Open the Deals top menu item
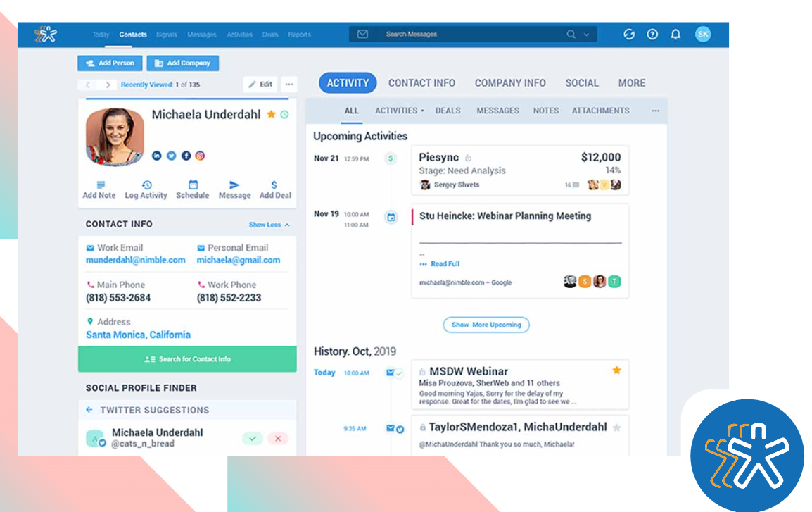Viewport: 812px width, 512px height. click(x=270, y=35)
